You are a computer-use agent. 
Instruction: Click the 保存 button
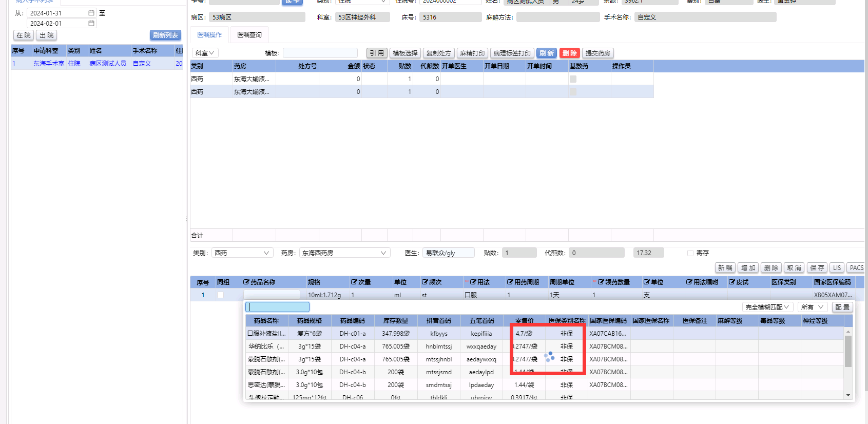coord(817,268)
